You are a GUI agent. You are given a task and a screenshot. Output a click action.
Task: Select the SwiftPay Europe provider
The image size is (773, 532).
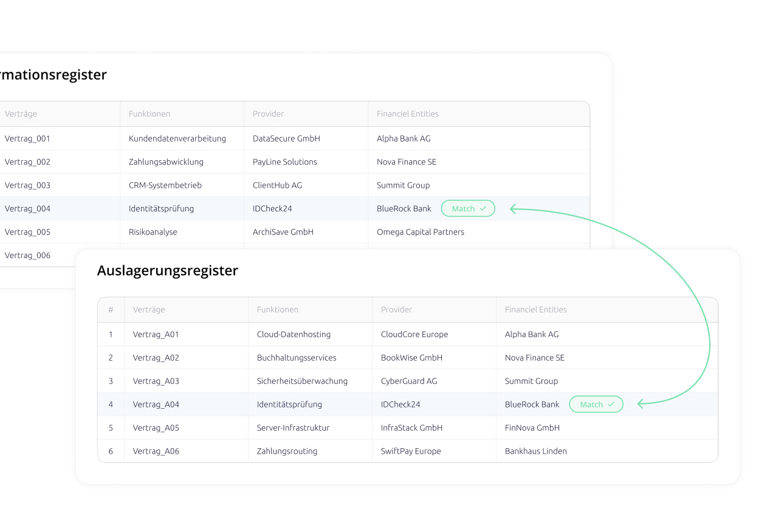click(411, 451)
